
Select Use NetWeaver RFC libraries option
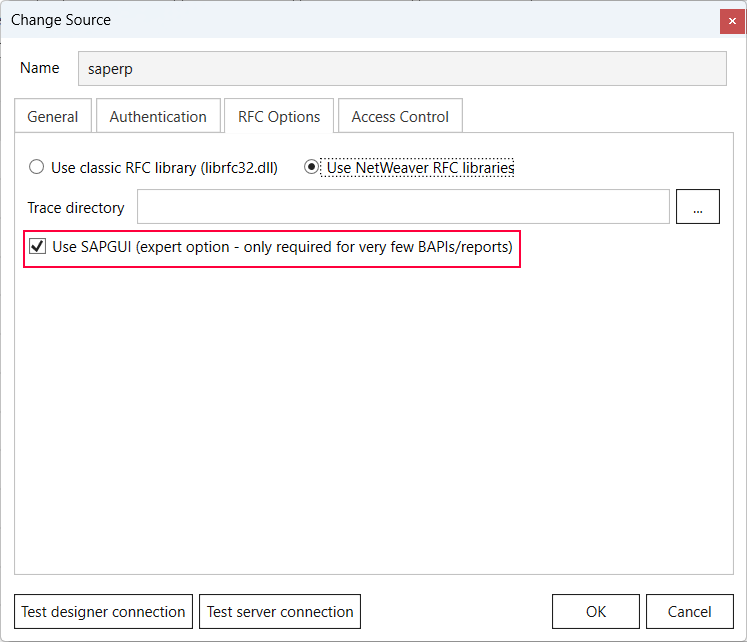coord(312,168)
